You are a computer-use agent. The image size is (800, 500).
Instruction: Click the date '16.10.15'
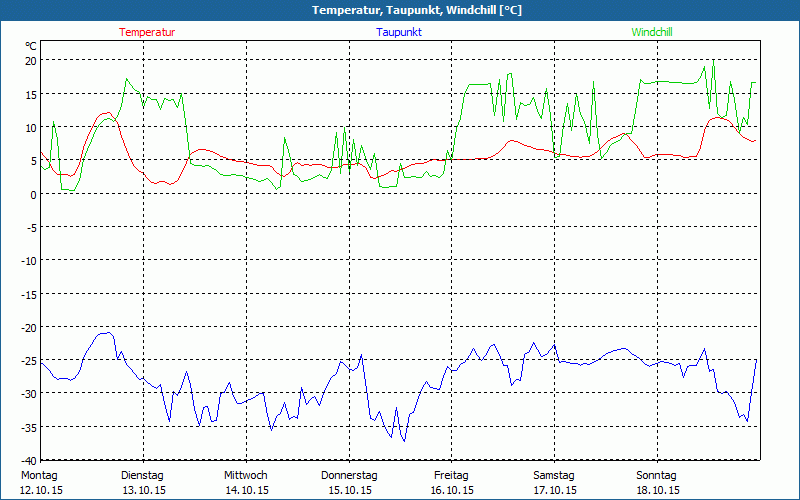point(452,490)
